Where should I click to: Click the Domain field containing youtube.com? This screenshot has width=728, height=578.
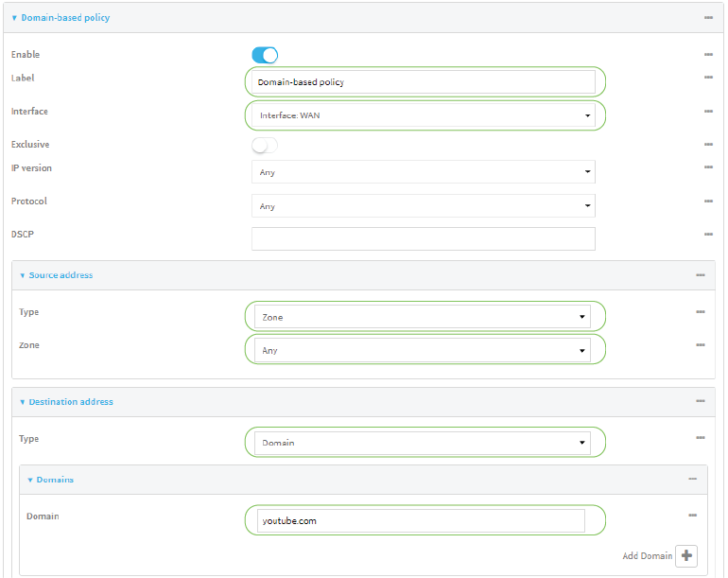pos(421,520)
